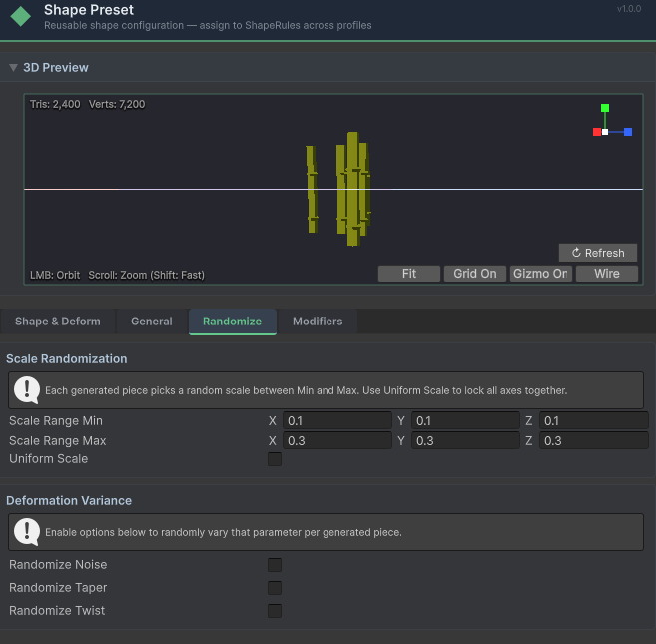
Task: Enable the Uniform Scale checkbox
Action: coord(275,459)
